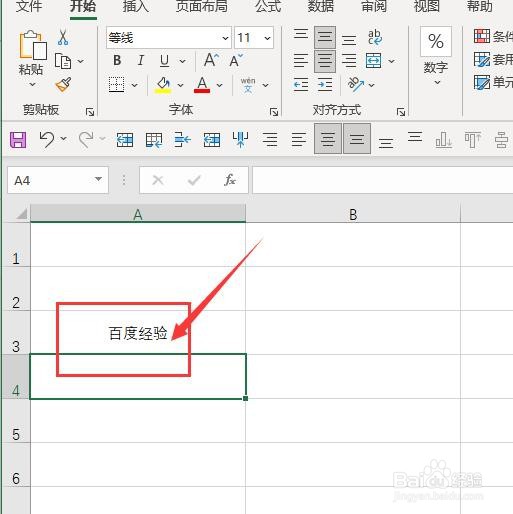This screenshot has height=514, width=513.
Task: Open the 数字 number format group
Action: coord(436,56)
